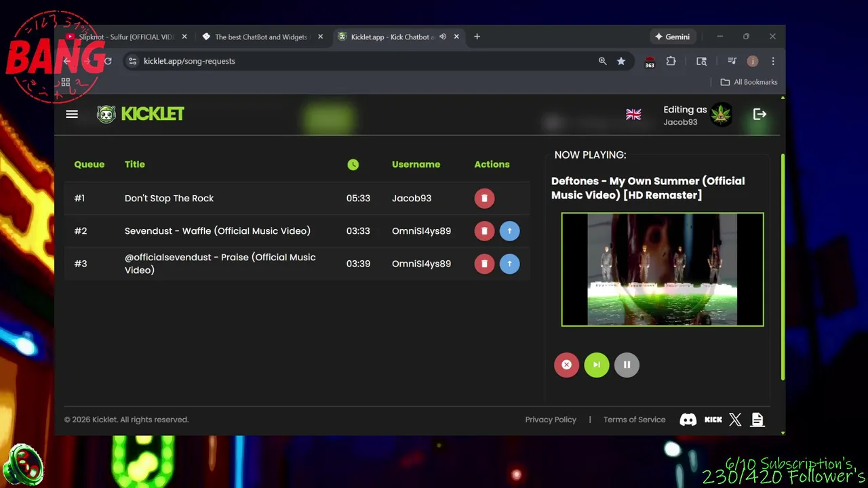Delete Sevendust - Waffle from queue

point(484,231)
